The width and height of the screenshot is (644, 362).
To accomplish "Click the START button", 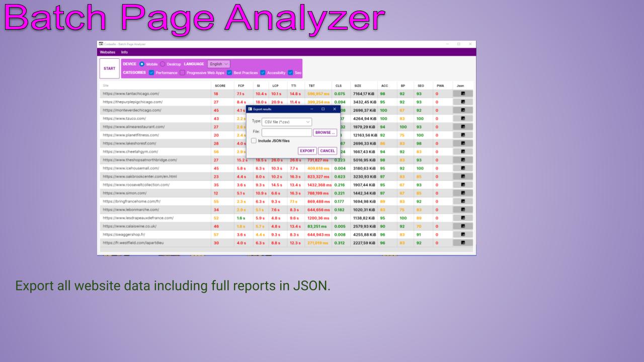I will click(110, 68).
